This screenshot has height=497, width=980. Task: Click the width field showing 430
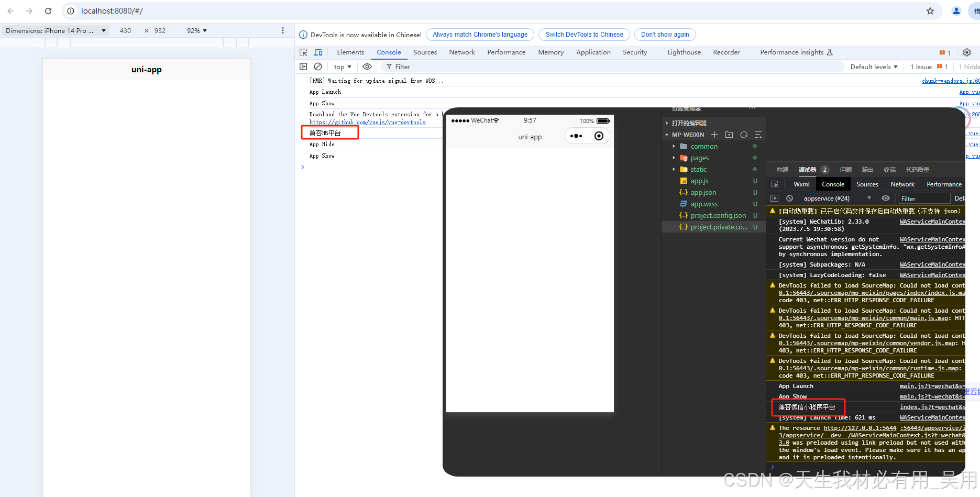pos(125,30)
